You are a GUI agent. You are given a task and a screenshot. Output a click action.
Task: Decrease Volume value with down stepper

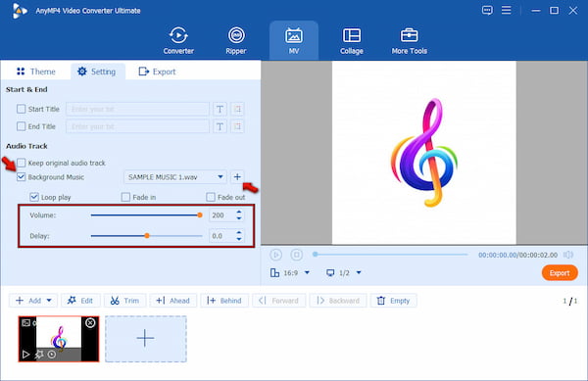click(x=239, y=218)
